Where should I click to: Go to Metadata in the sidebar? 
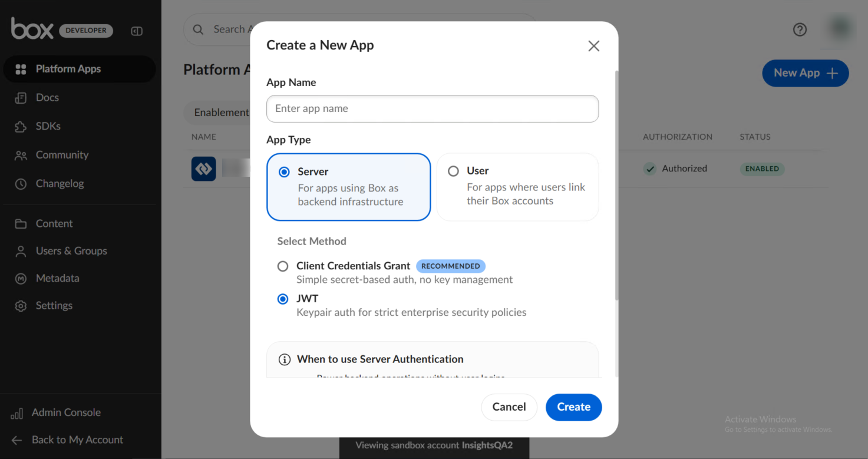80,278
